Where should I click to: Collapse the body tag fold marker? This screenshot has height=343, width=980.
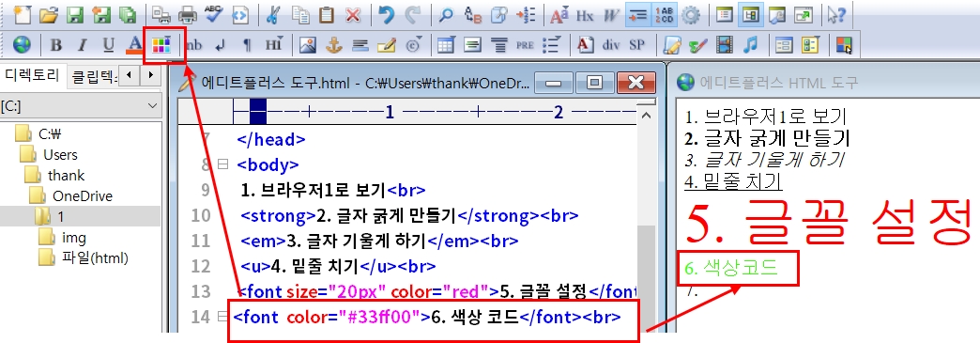222,164
